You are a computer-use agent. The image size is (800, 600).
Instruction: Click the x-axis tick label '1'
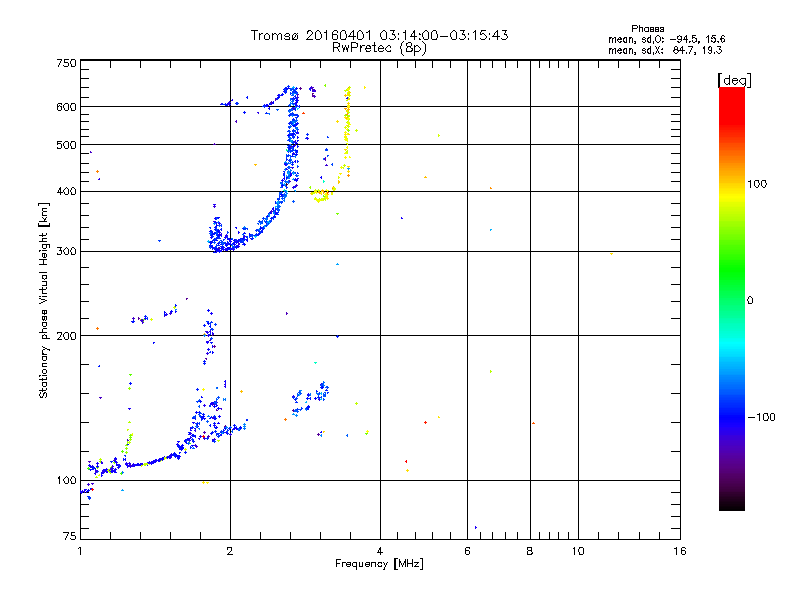pyautogui.click(x=80, y=551)
